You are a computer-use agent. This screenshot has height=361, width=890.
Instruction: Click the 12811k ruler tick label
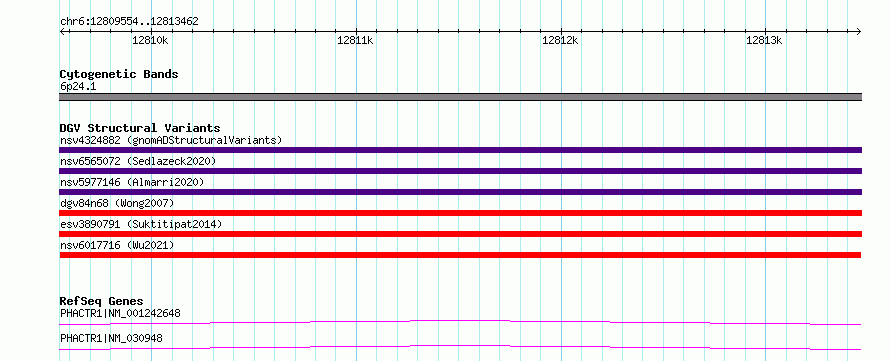(x=355, y=40)
